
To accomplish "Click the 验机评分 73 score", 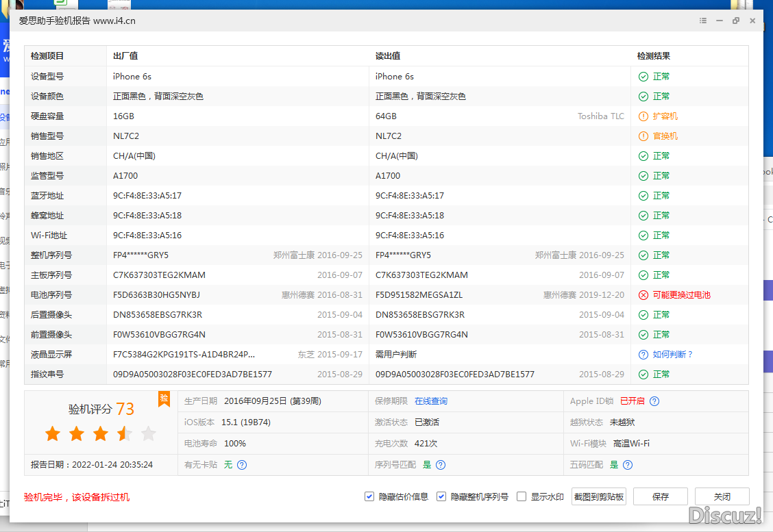I will 101,409.
